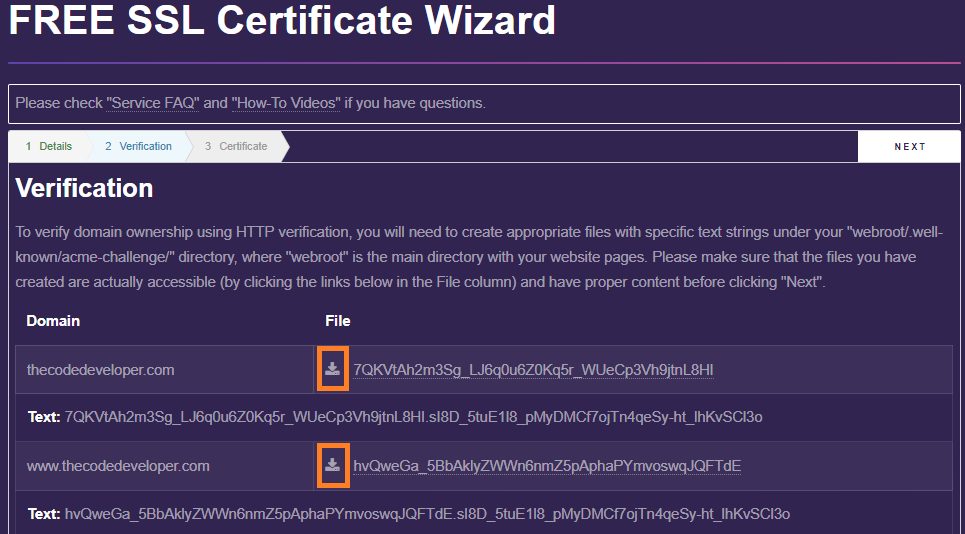
Task: Jump to the Certificate step tab
Action: (x=236, y=146)
